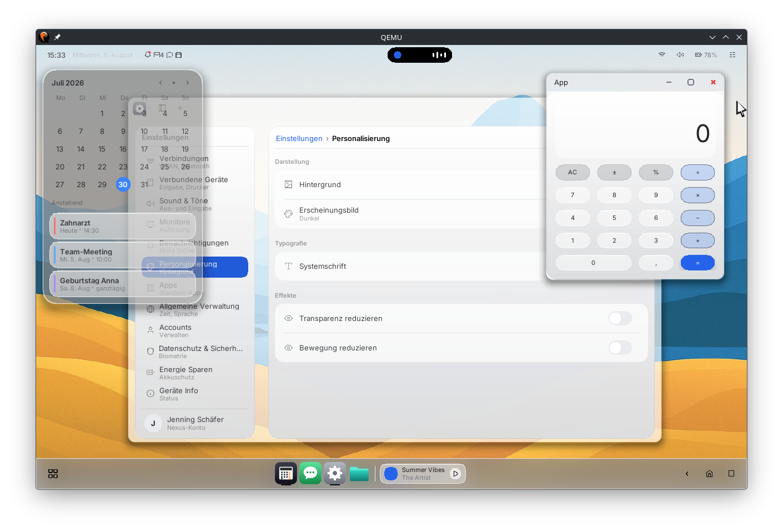Open the Hintergrund setting row
This screenshot has height=532, width=783.
tap(411, 184)
